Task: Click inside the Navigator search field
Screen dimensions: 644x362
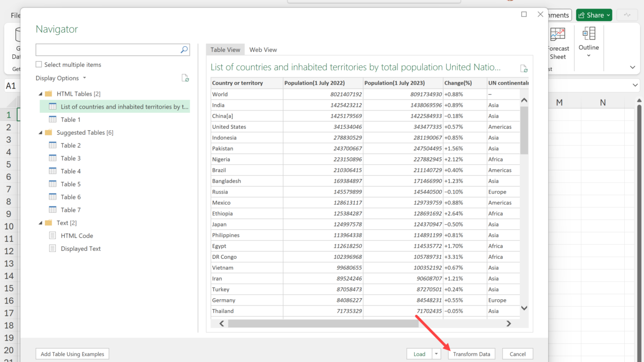Action: [x=108, y=49]
